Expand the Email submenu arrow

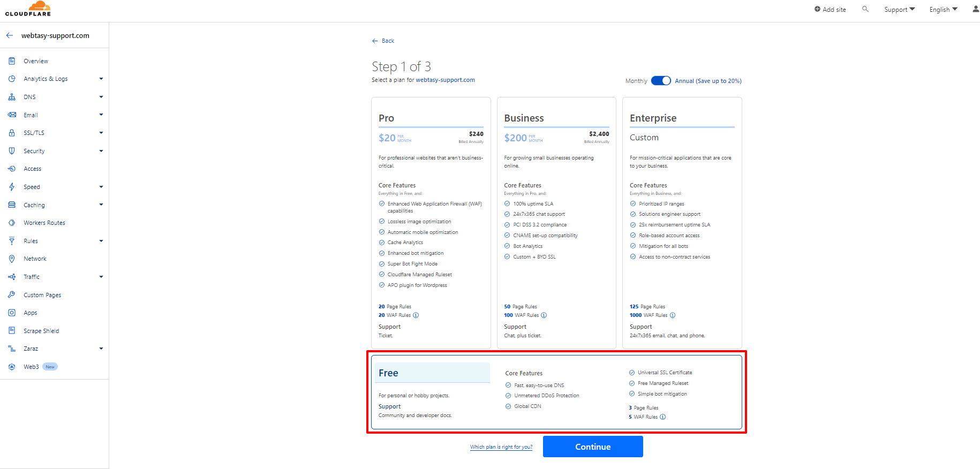click(x=101, y=115)
